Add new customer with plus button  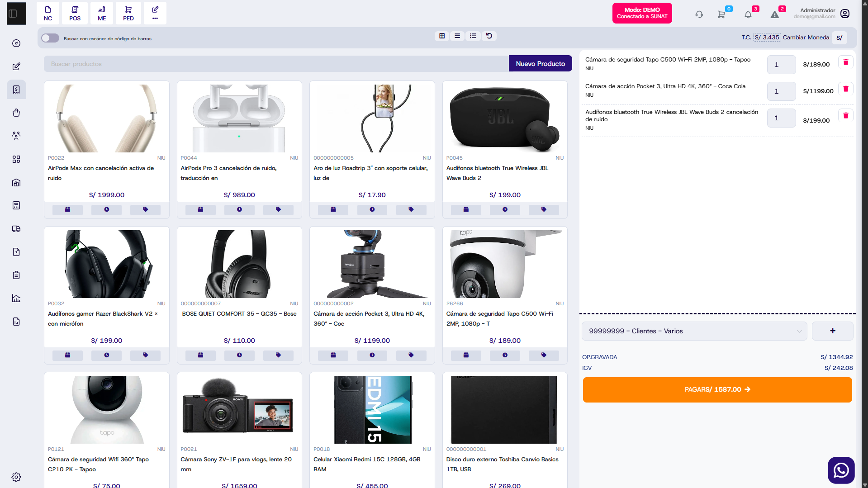tap(833, 331)
